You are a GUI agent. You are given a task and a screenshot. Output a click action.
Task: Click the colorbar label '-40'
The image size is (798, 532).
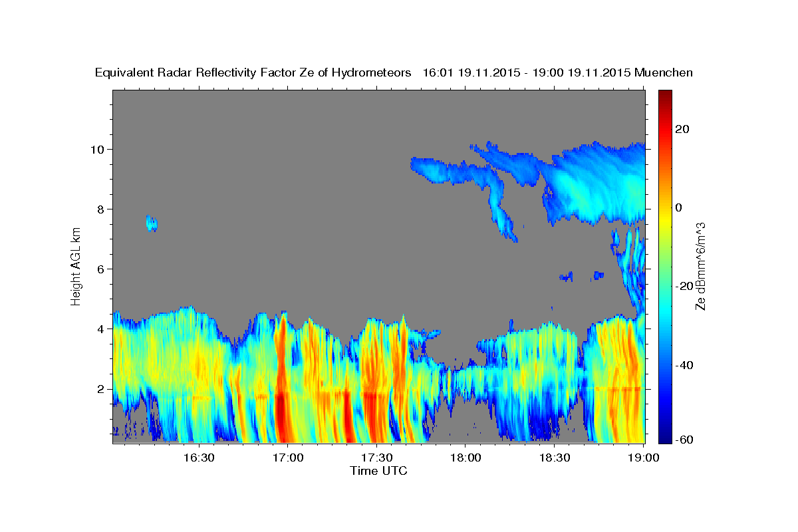684,365
